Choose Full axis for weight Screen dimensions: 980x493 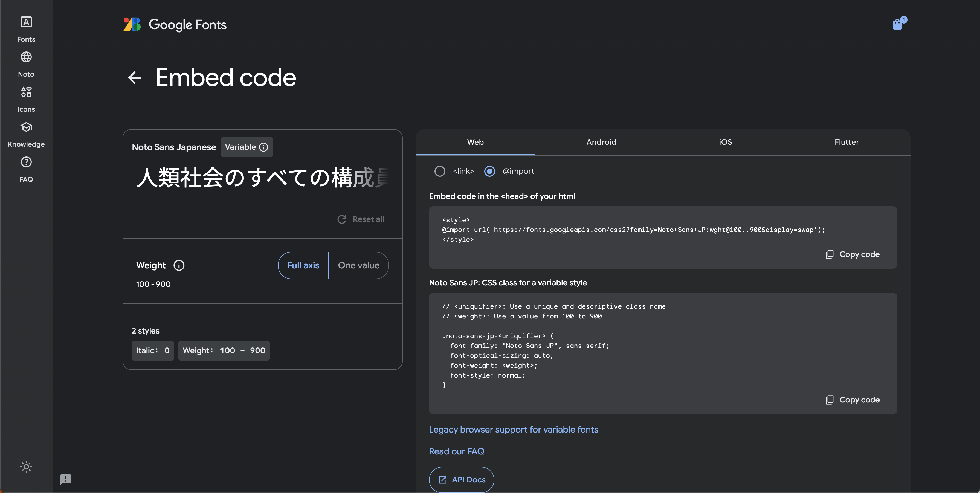click(x=303, y=265)
